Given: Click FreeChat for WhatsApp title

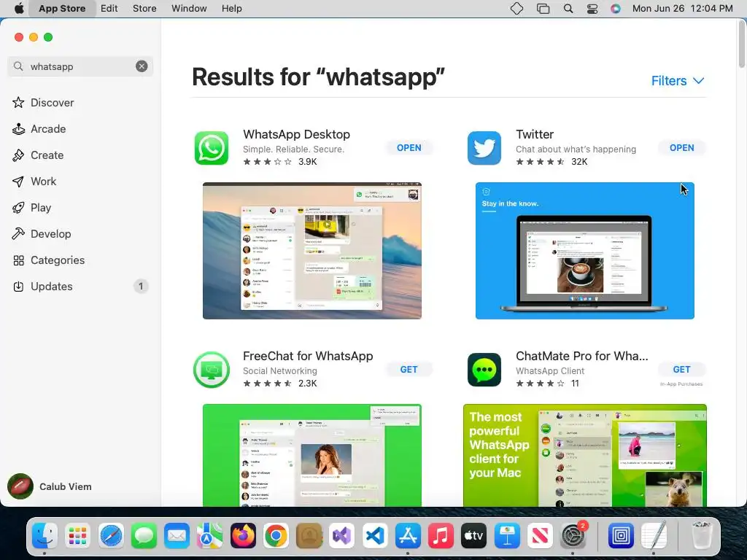Looking at the screenshot, I should [308, 356].
